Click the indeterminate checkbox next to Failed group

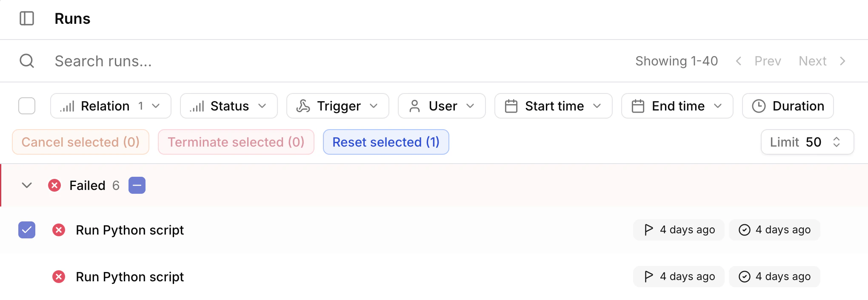tap(137, 185)
